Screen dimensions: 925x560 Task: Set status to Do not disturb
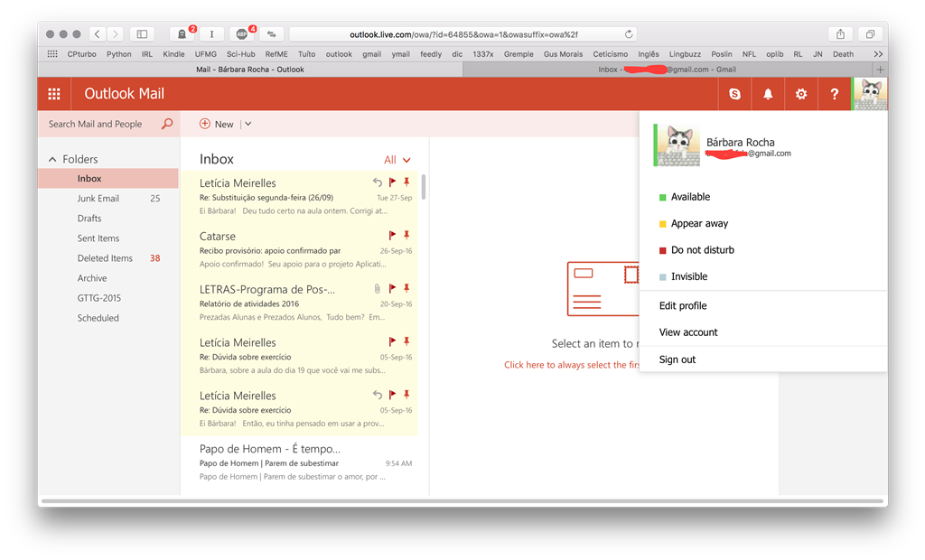coord(696,250)
